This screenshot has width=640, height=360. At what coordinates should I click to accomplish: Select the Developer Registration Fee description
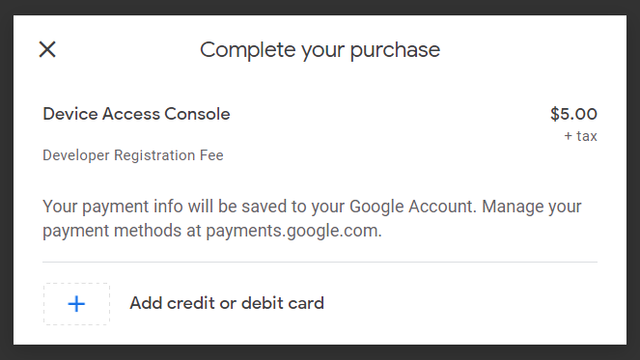pyautogui.click(x=133, y=155)
